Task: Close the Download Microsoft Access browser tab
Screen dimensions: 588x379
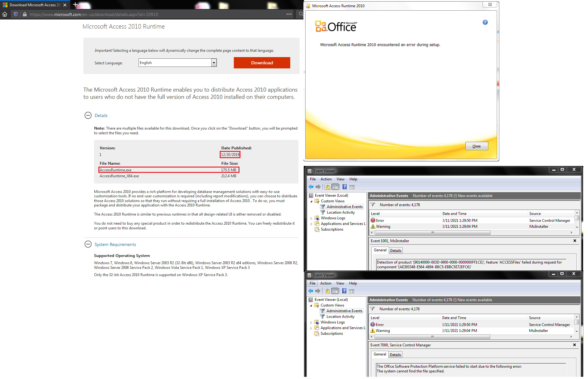Action: (x=65, y=5)
